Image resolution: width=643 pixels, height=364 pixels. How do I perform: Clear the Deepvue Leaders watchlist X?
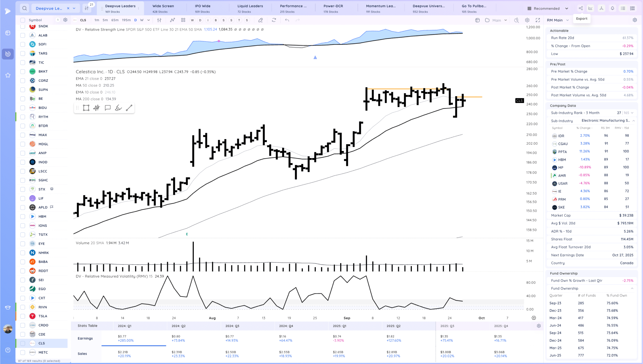(68, 8)
